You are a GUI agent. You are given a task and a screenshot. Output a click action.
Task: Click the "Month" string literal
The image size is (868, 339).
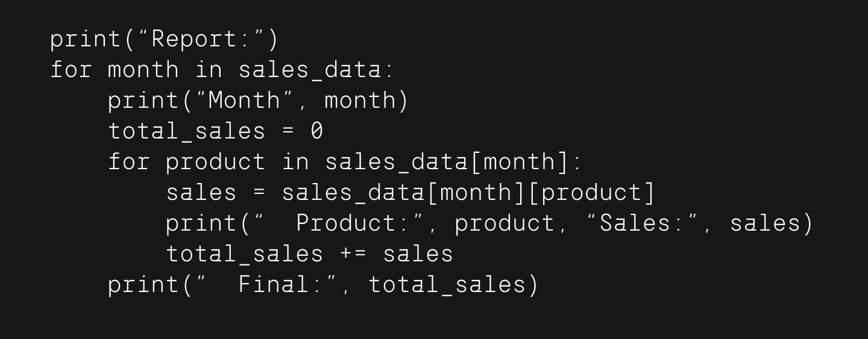[244, 100]
